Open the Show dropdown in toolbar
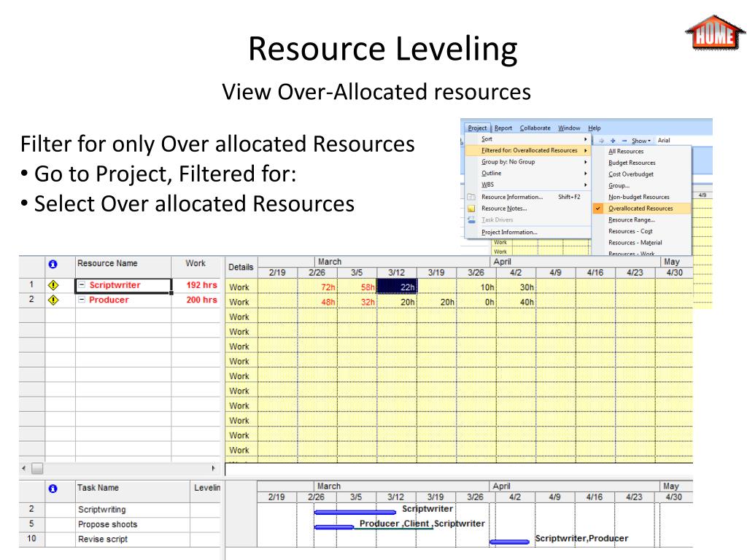Screen dimensions: 747x560 [x=641, y=141]
